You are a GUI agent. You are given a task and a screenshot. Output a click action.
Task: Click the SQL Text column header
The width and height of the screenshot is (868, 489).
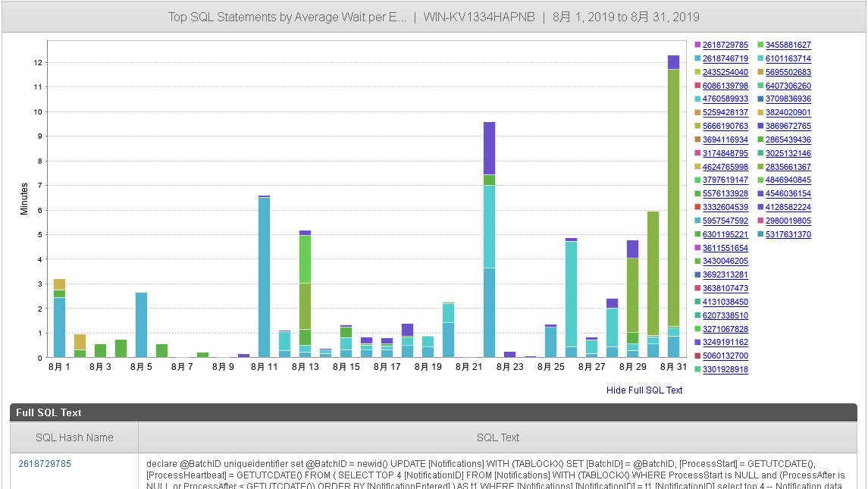[497, 437]
